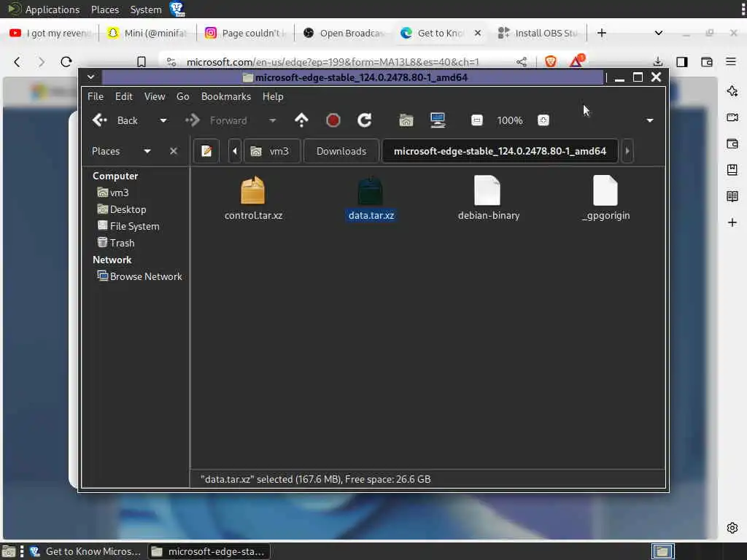Viewport: 747px width, 560px height.
Task: Select the vm3 path bar button
Action: [x=272, y=151]
